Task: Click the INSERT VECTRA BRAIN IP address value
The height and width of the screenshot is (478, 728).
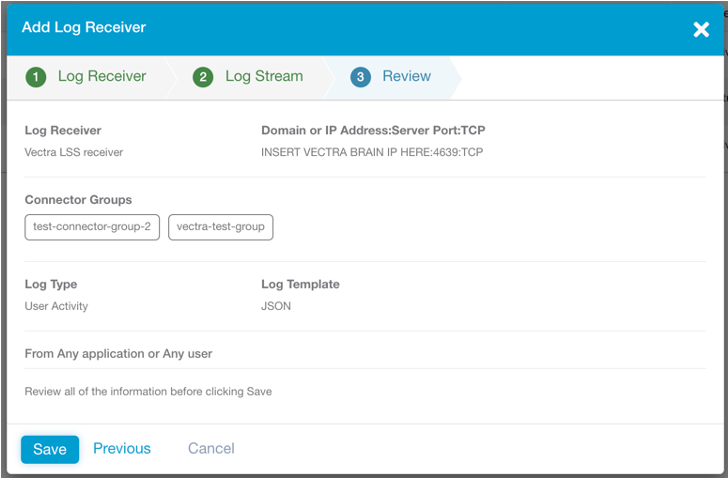Action: click(371, 152)
